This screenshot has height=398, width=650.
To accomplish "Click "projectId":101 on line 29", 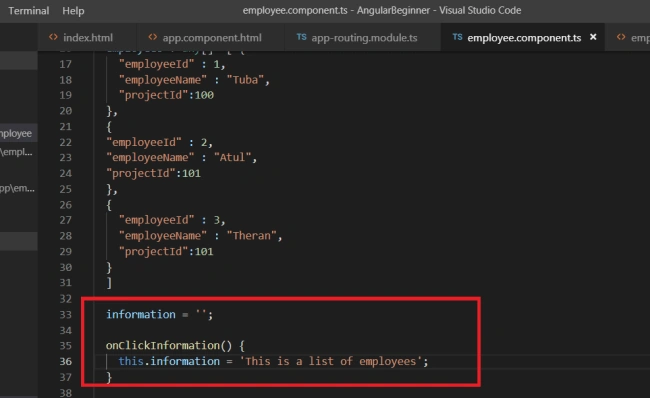I will point(166,251).
